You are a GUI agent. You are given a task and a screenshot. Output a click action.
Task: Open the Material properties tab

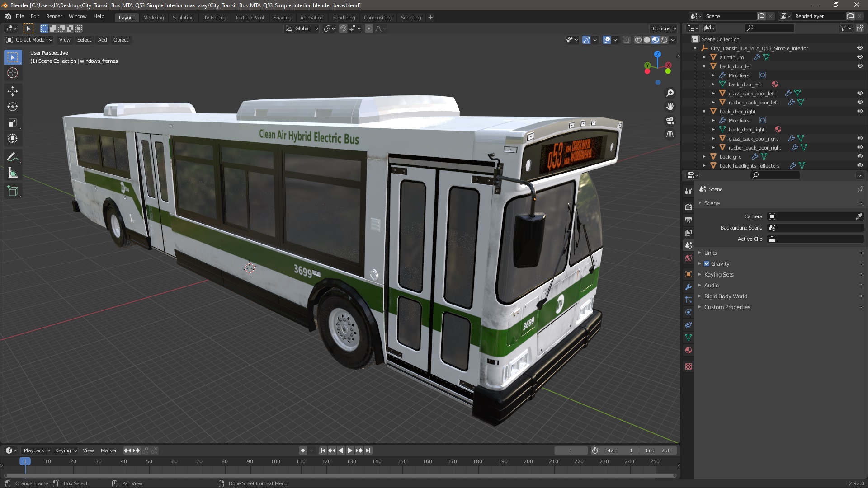pyautogui.click(x=689, y=350)
